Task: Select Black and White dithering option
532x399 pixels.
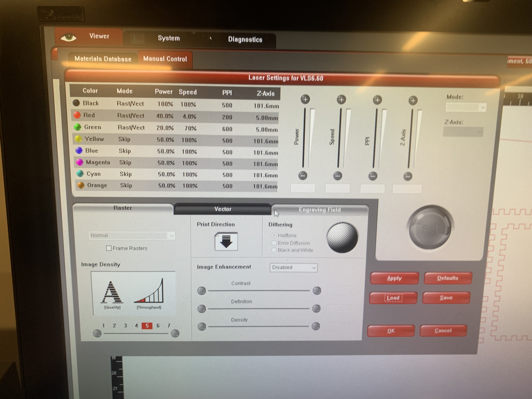Action: (x=274, y=250)
